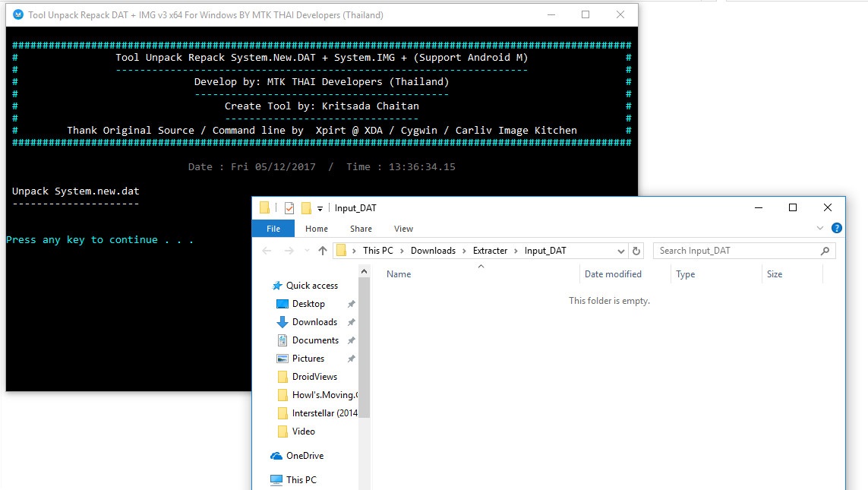The image size is (868, 490).
Task: Switch to the Share ribbon tab
Action: pyautogui.click(x=361, y=229)
